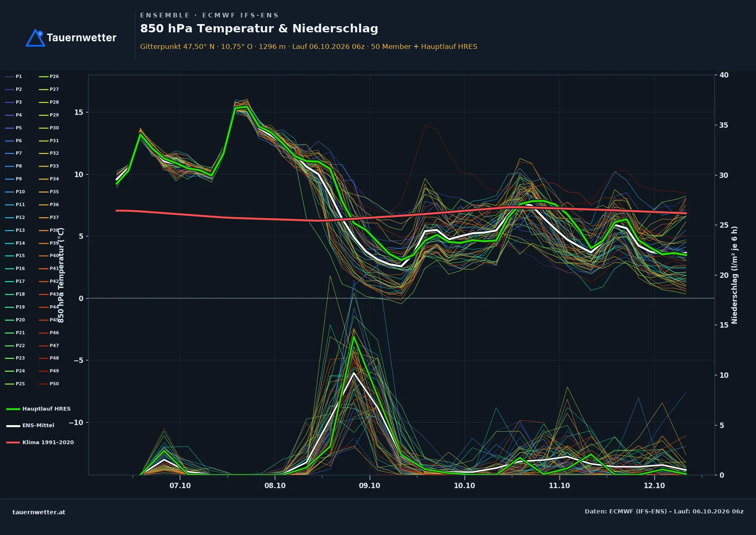Viewport: 756px width, 535px height.
Task: Toggle the Klima 1991–2020 legend entry
Action: (x=40, y=443)
